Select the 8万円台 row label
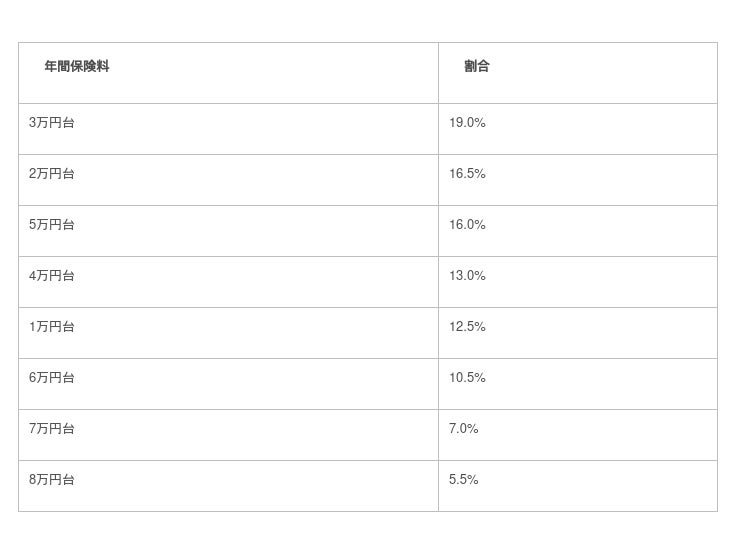This screenshot has width=740, height=552. (x=52, y=480)
